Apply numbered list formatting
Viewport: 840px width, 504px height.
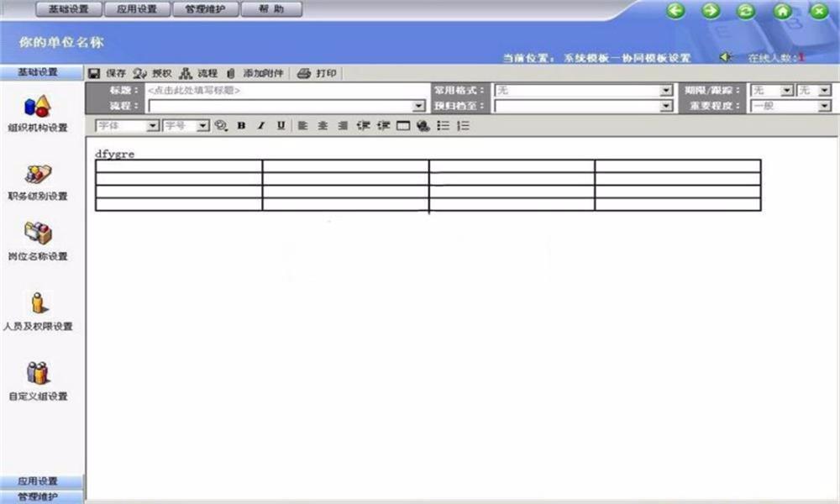tap(464, 126)
